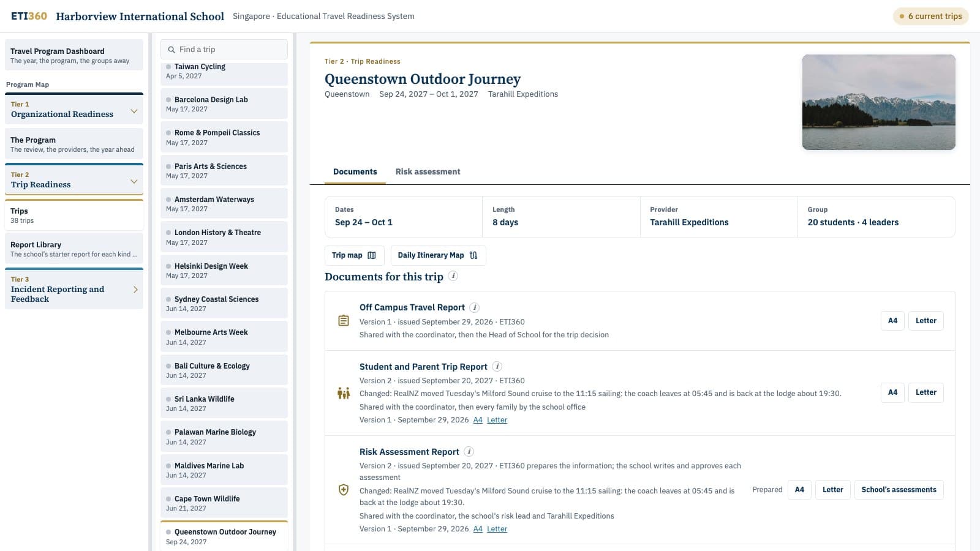
Task: Download Off Campus Travel Report in Letter
Action: 926,321
